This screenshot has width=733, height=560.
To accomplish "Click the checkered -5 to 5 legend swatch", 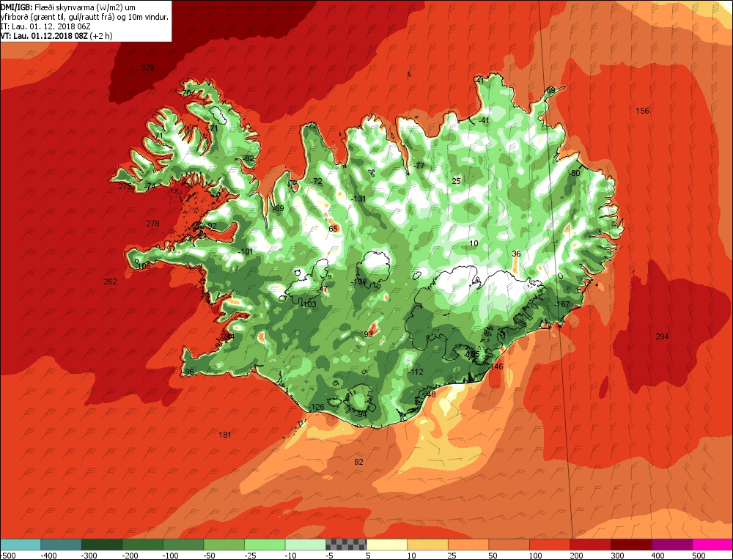I will [347, 545].
